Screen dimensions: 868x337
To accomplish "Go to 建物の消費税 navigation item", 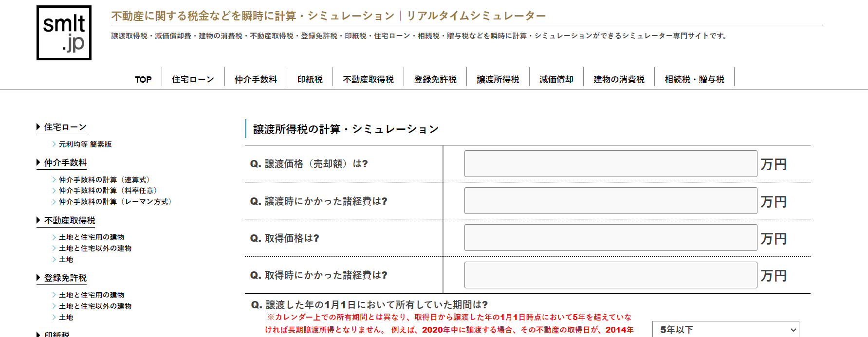I will click(x=619, y=79).
